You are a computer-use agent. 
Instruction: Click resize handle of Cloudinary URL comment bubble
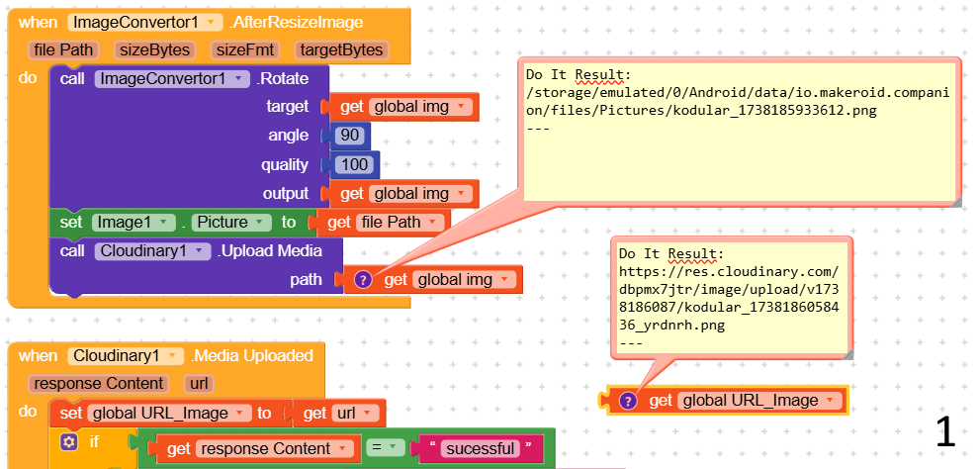coord(847,355)
